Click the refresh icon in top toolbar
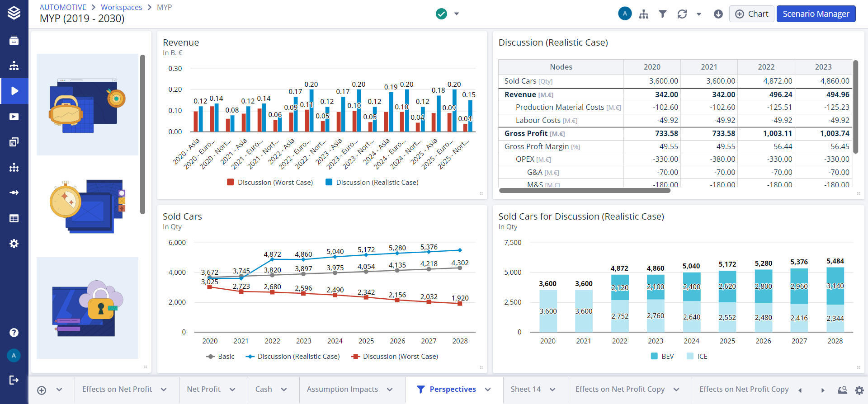This screenshot has height=404, width=868. click(x=682, y=14)
